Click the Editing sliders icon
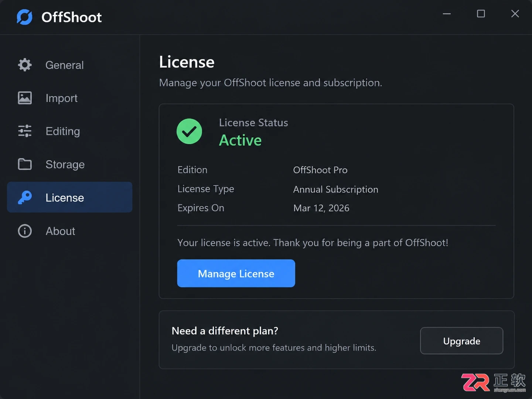 (25, 131)
